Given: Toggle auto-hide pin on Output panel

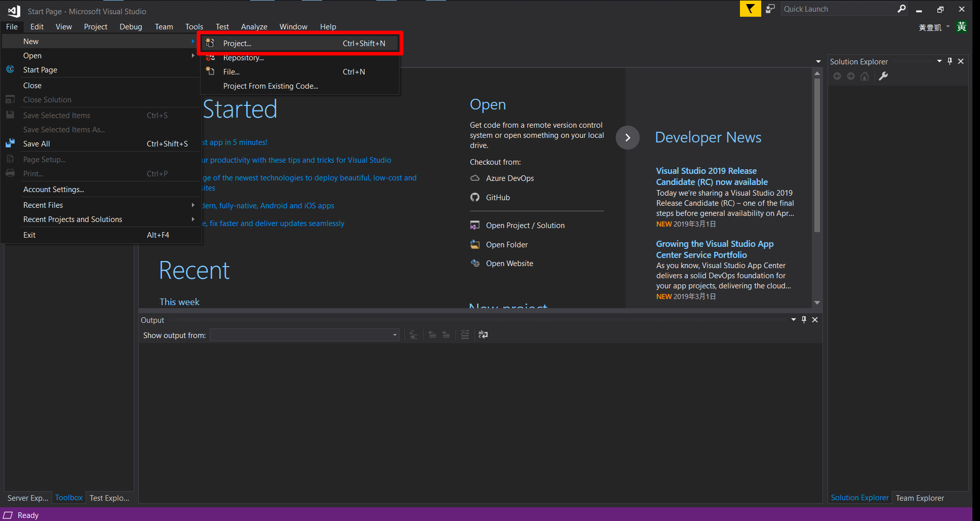Looking at the screenshot, I should click(804, 320).
